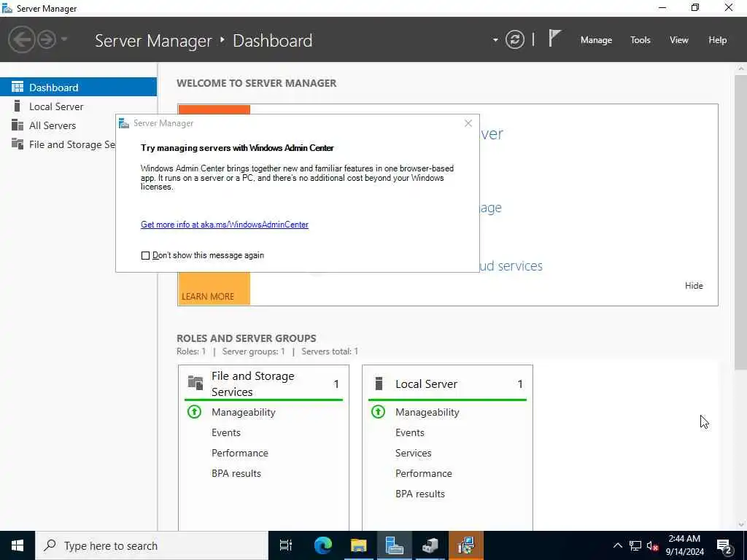Image resolution: width=747 pixels, height=560 pixels.
Task: Open File and Storage Services sidebar item
Action: (58, 144)
